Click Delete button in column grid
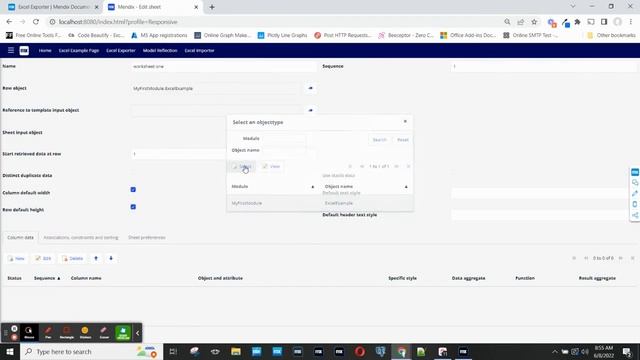 click(72, 258)
